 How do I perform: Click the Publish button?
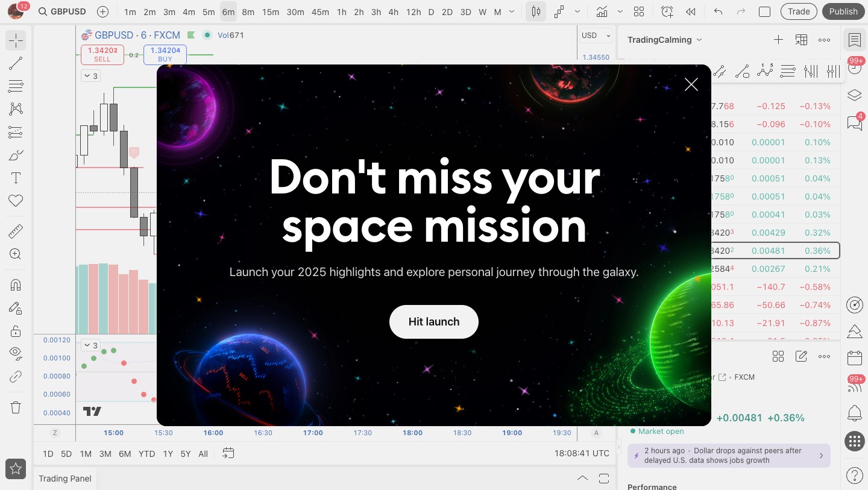click(843, 11)
